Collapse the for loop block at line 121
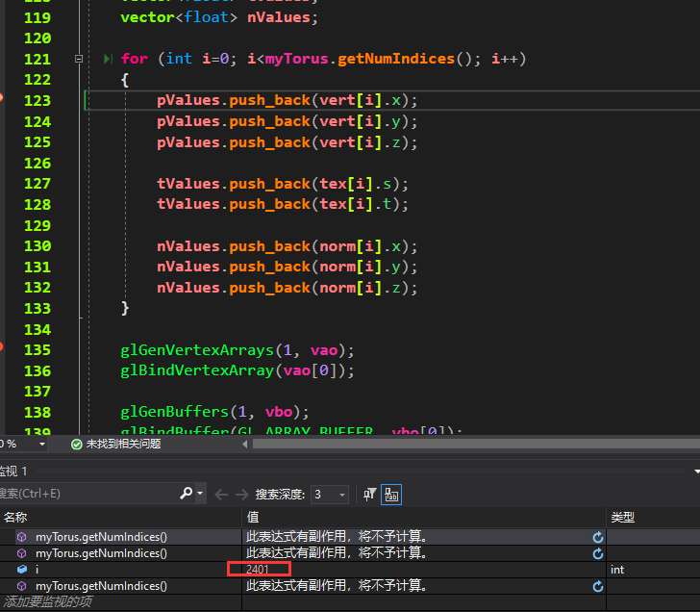This screenshot has height=612, width=700. coord(79,59)
